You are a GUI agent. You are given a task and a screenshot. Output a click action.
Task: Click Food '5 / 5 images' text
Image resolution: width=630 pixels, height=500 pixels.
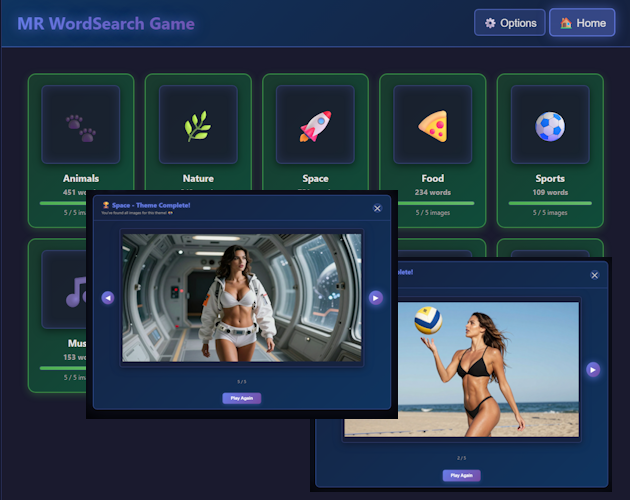[433, 213]
